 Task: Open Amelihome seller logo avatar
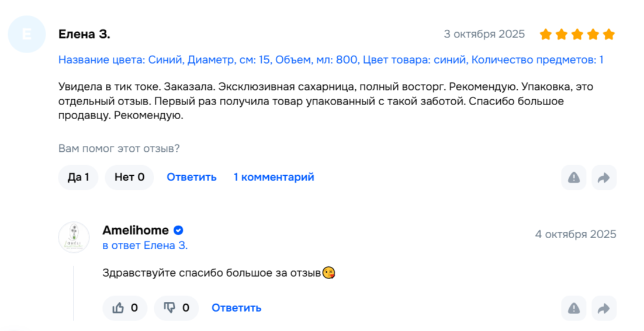pos(74,238)
